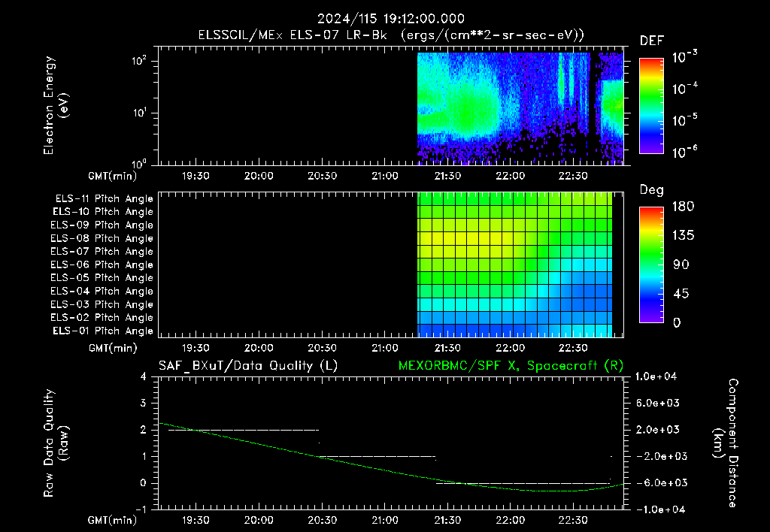Click the 10^-3 tick label on DEF bar
Image resolution: width=770 pixels, height=532 pixels.
(684, 57)
